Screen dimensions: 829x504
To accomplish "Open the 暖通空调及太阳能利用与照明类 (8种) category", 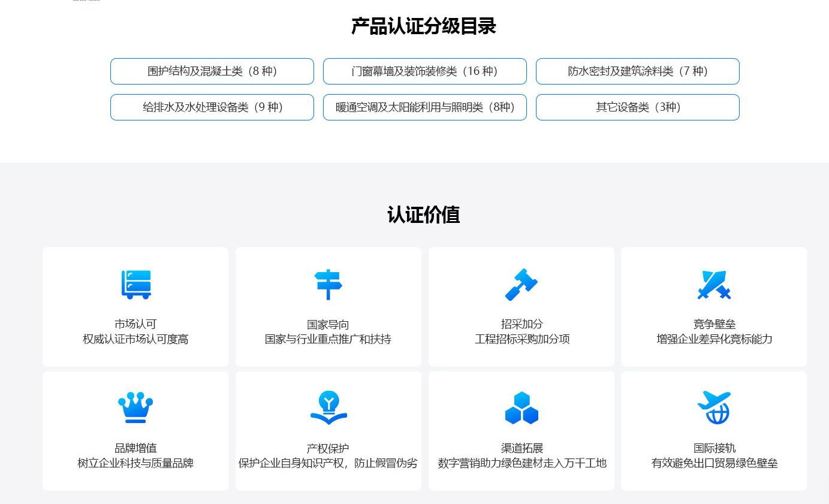I will click(425, 107).
